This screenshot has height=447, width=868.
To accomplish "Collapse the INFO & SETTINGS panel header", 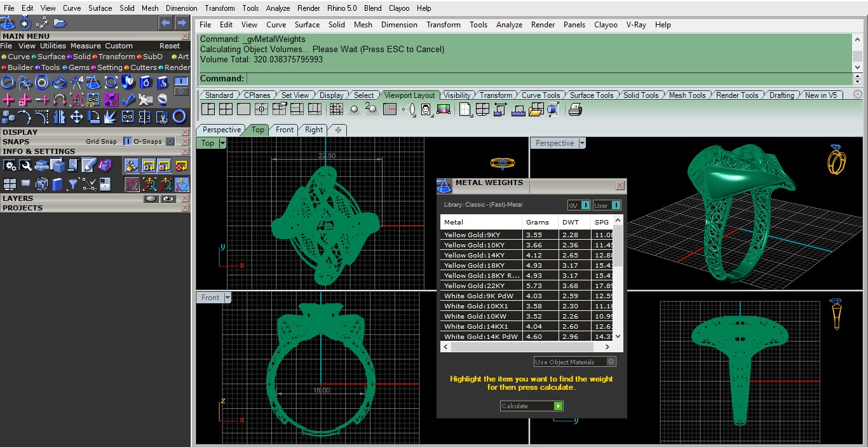I will [x=95, y=151].
